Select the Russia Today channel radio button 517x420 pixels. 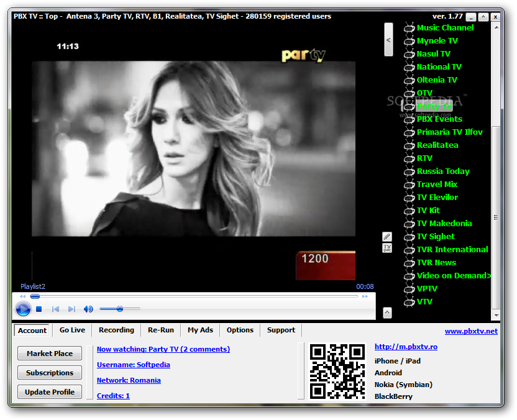tap(409, 171)
